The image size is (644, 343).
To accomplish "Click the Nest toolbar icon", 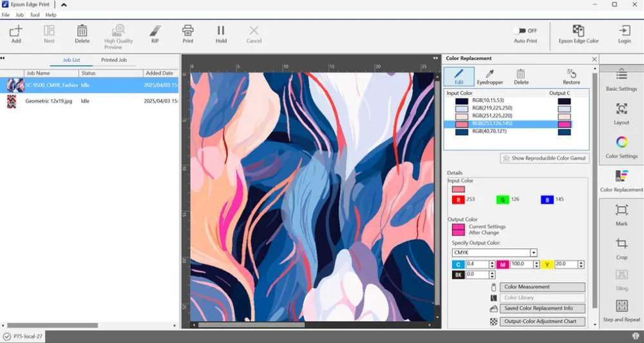I will (49, 31).
